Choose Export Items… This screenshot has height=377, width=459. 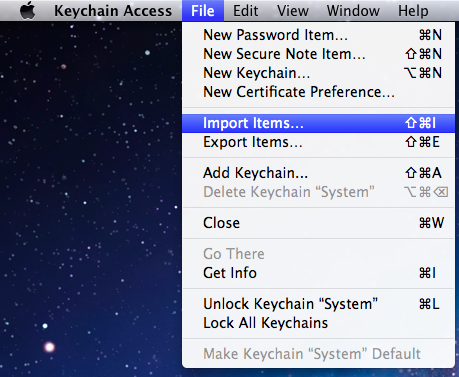pyautogui.click(x=318, y=142)
